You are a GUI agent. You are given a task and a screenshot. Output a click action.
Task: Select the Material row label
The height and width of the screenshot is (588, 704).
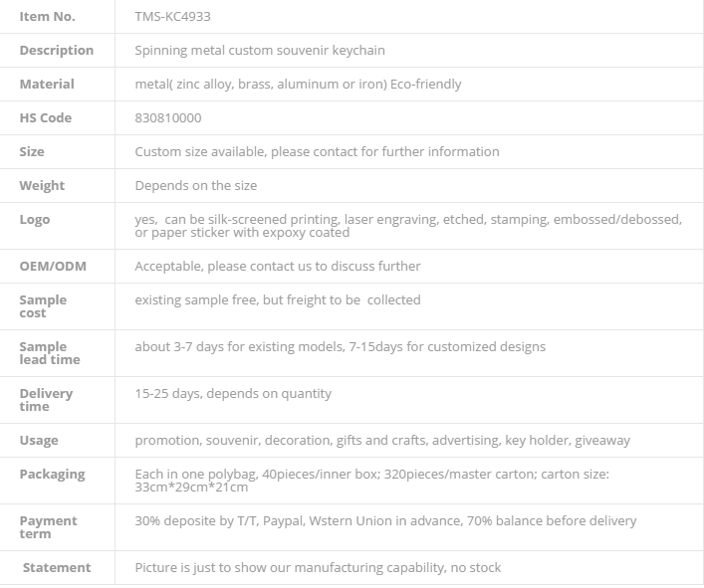tap(47, 85)
